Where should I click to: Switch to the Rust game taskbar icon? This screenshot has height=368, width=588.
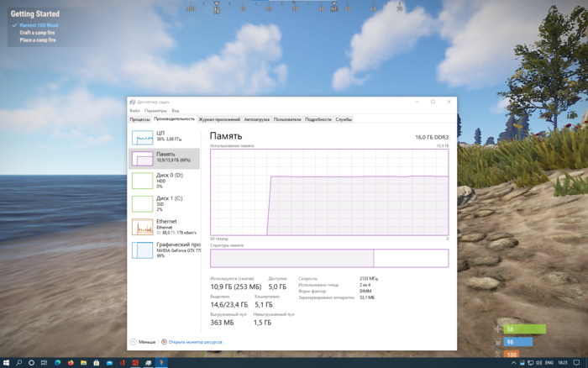coord(135,363)
